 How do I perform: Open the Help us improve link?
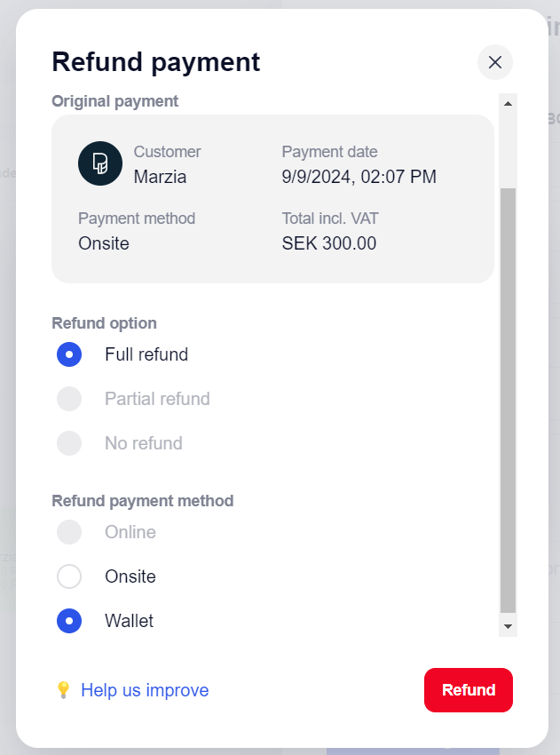145,690
